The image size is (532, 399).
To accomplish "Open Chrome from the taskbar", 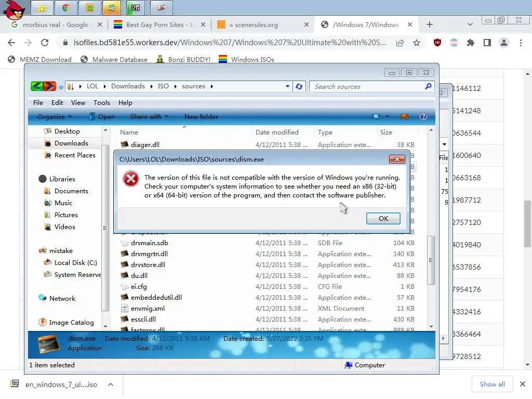I will pyautogui.click(x=66, y=8).
